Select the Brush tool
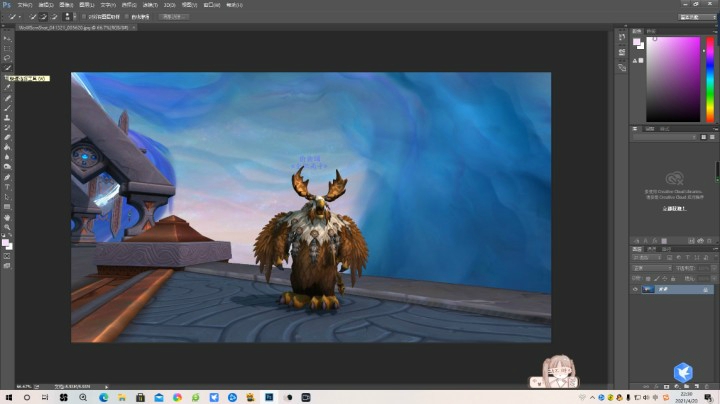Image resolution: width=720 pixels, height=404 pixels. 7,108
